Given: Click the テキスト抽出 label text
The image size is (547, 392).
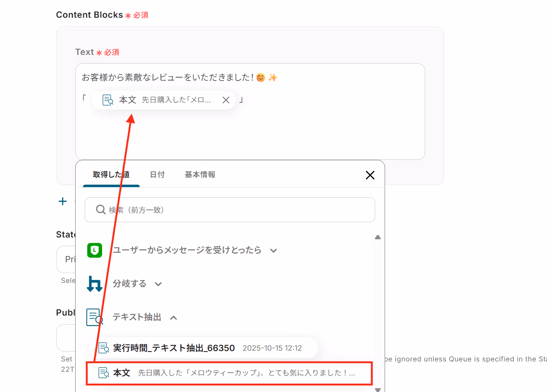Looking at the screenshot, I should coord(137,317).
